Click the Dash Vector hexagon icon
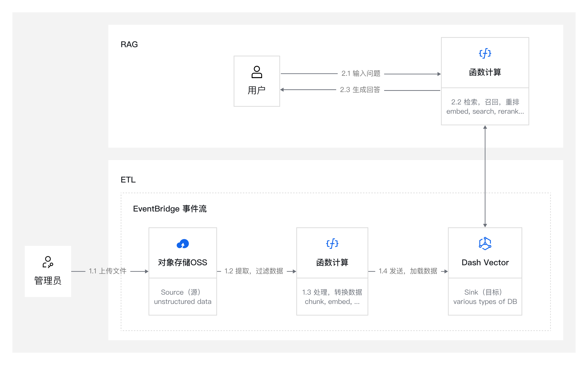Screen dimensions: 588x365 tap(485, 244)
